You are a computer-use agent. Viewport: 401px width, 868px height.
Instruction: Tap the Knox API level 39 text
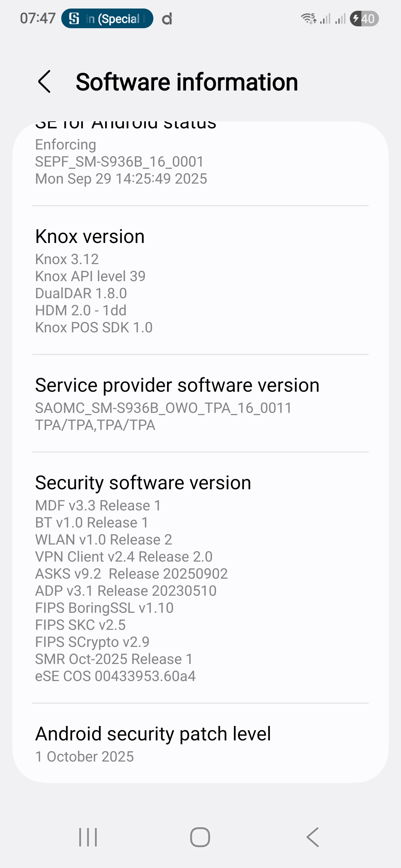click(90, 276)
